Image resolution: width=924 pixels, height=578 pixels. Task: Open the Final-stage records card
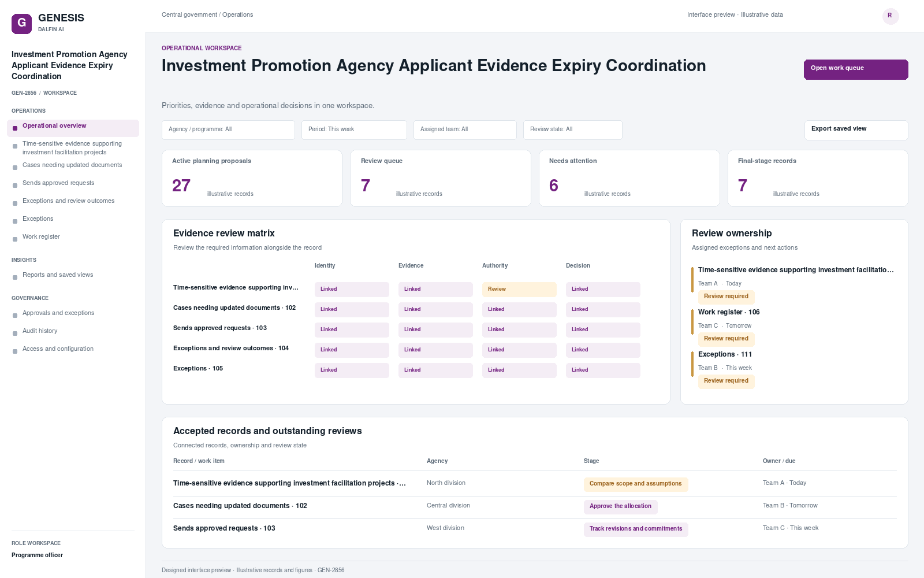(818, 178)
